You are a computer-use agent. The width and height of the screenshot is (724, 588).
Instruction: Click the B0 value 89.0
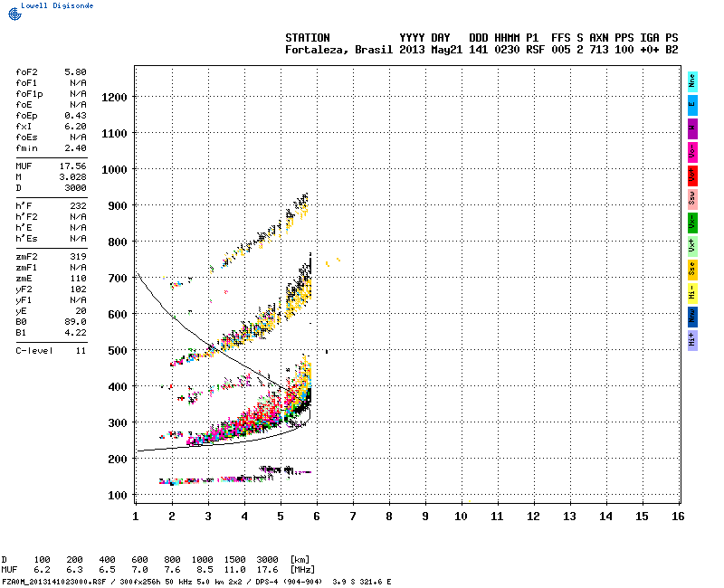click(75, 322)
